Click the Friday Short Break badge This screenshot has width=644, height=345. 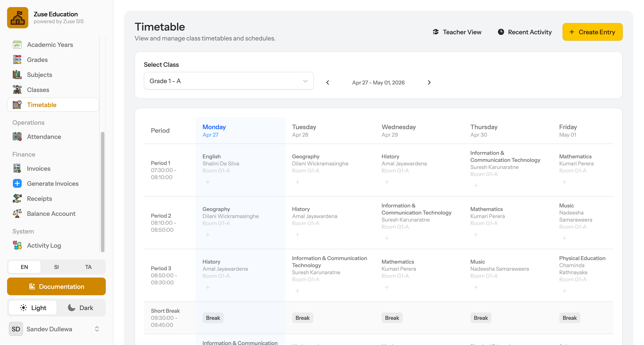coord(569,318)
